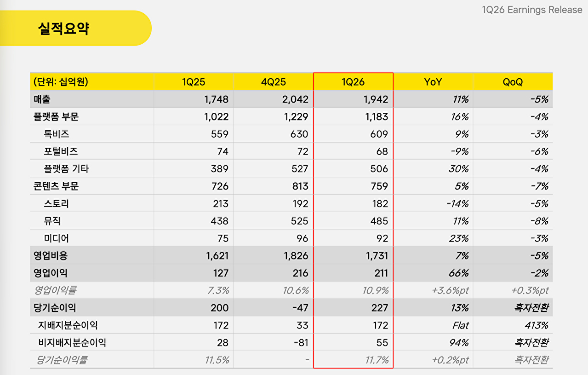Select the 영업이익 row label

[50, 273]
